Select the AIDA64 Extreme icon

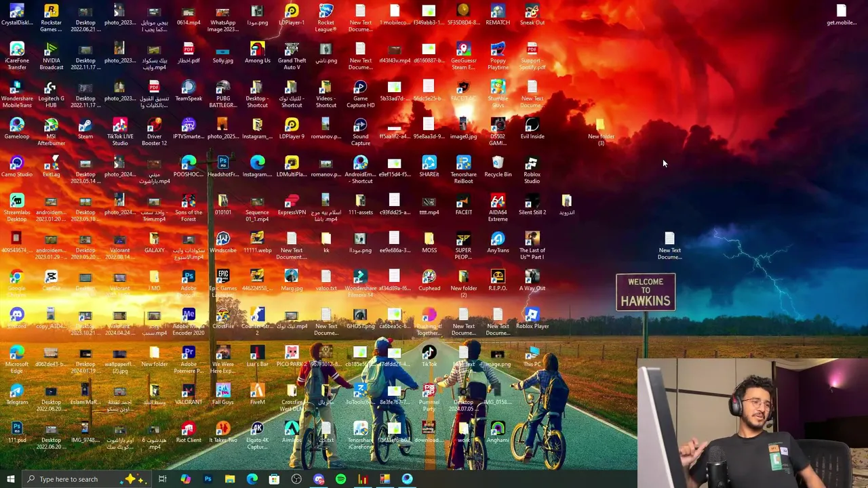[498, 208]
